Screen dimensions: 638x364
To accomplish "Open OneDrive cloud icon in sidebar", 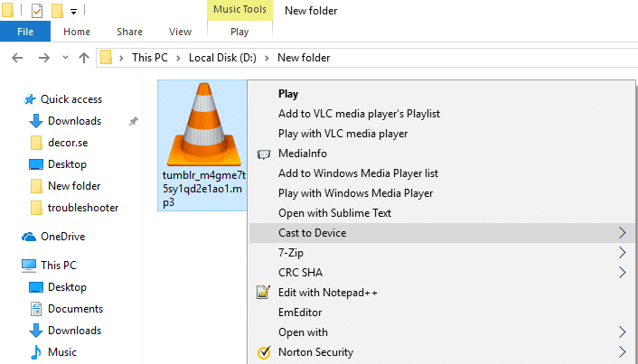I will click(x=29, y=237).
